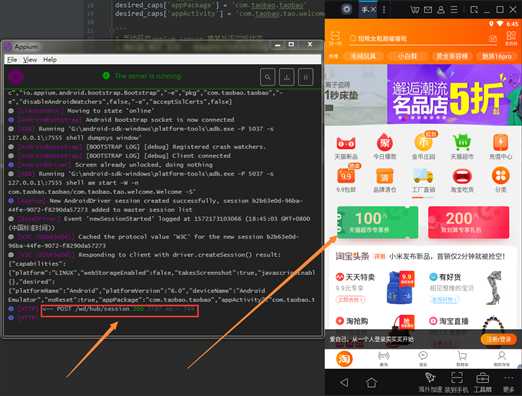Click the emulator title bar shopping cart icon
This screenshot has width=522, height=396.
pos(415,10)
